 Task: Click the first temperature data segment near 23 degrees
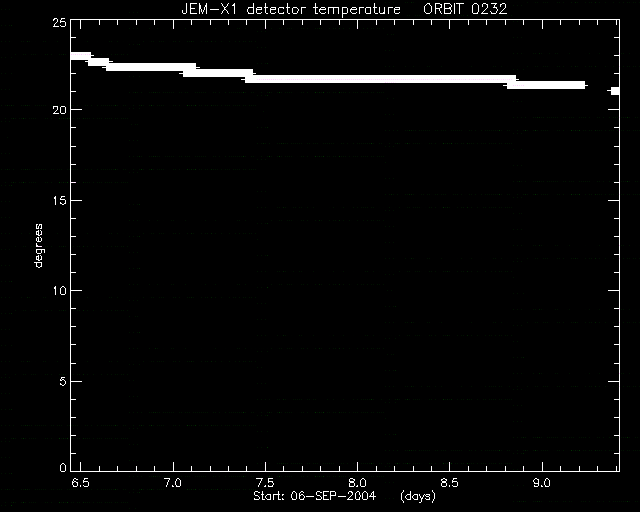(81, 56)
